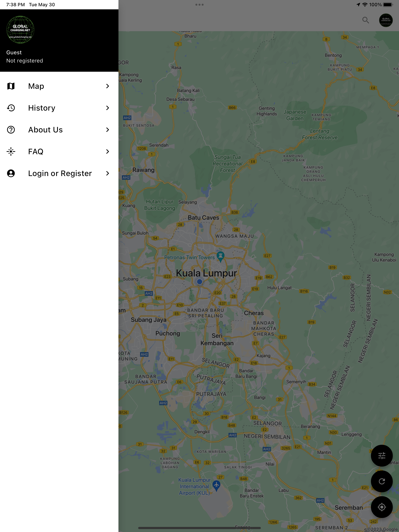Select the account person icon
Image resolution: width=399 pixels, height=532 pixels.
coord(11,173)
